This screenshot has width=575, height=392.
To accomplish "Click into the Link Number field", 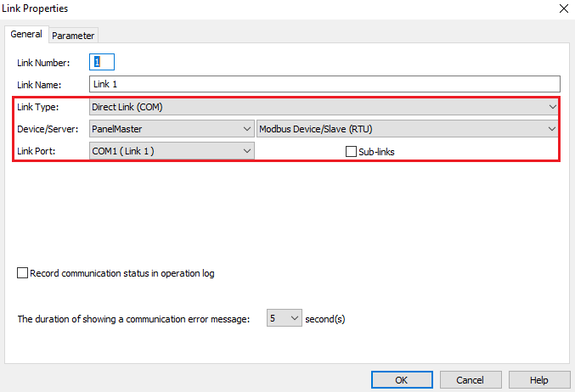I will (x=102, y=62).
